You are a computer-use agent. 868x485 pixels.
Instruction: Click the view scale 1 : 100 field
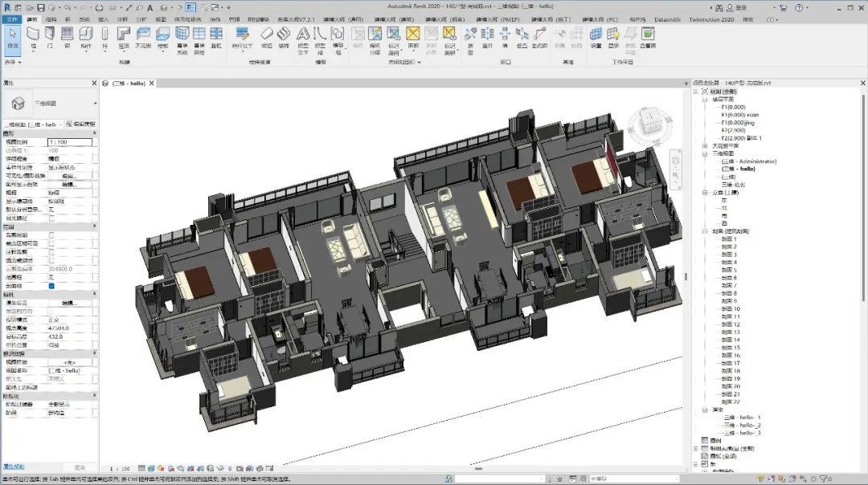pyautogui.click(x=70, y=142)
